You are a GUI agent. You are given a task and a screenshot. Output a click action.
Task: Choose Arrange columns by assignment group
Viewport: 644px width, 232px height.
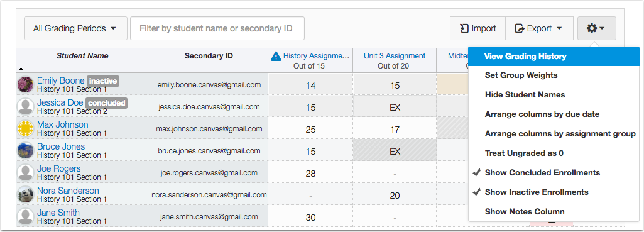[x=554, y=134]
